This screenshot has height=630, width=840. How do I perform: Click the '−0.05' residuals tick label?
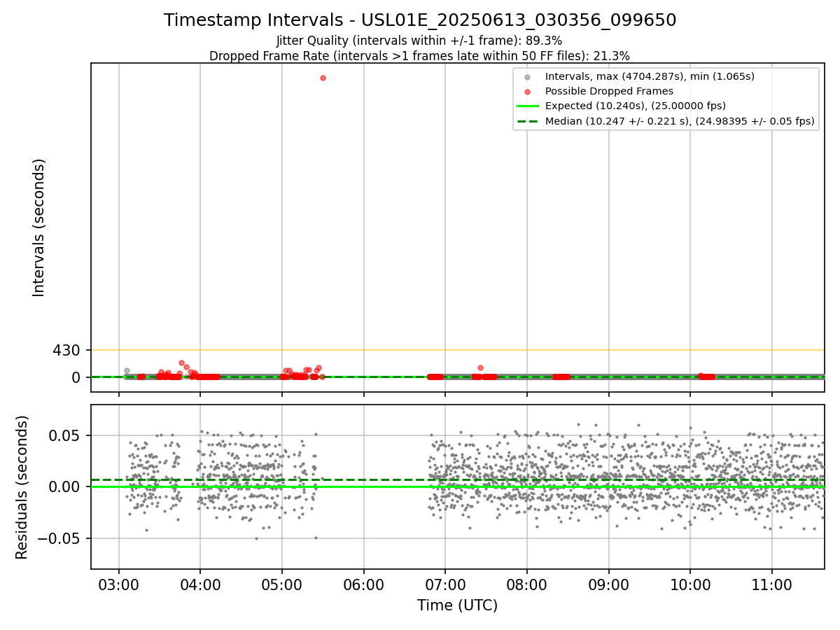pyautogui.click(x=59, y=538)
